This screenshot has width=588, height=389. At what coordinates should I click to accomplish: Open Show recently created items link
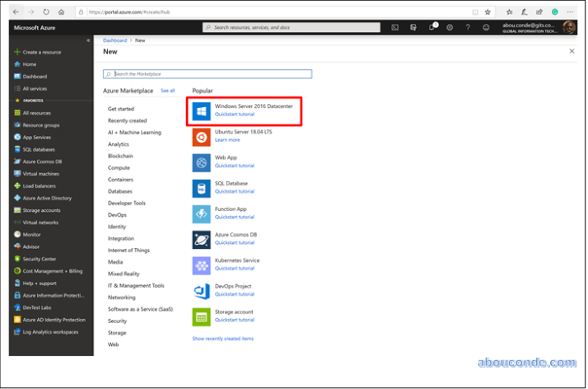[222, 339]
